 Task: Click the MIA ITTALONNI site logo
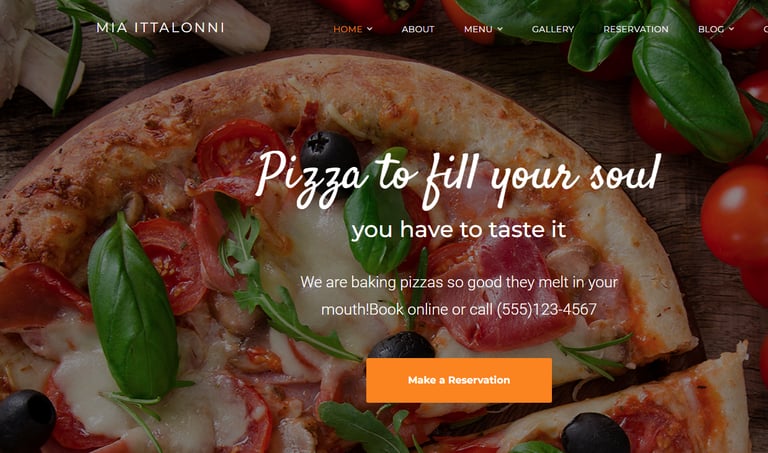coord(160,27)
